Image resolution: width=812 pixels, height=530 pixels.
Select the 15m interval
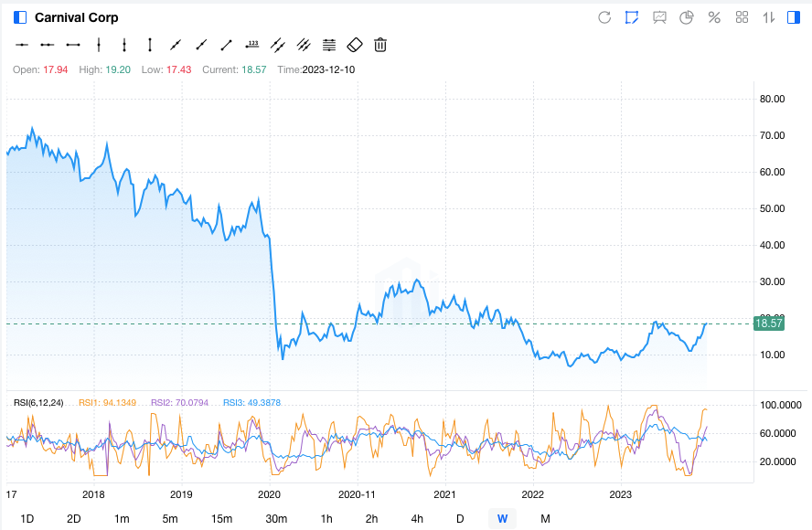[221, 519]
